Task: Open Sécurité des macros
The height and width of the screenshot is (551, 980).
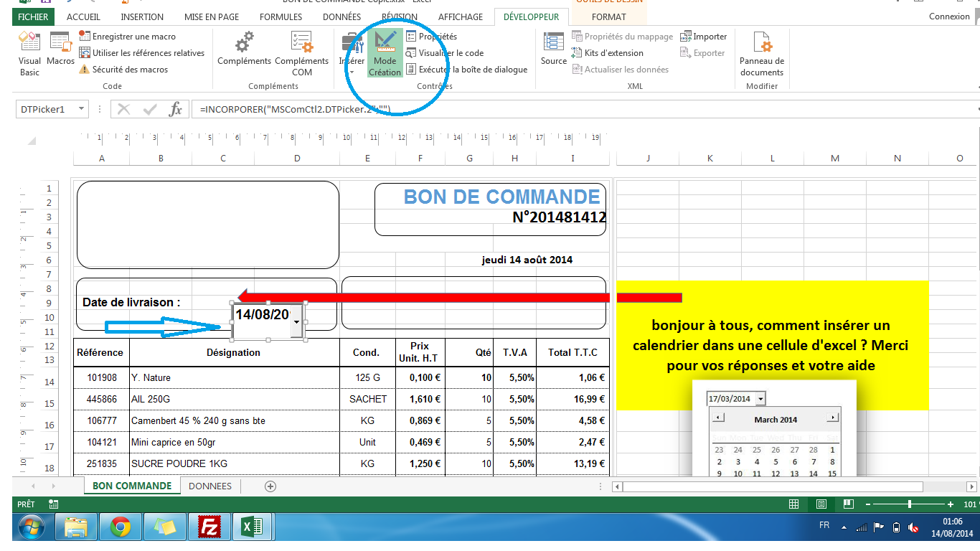Action: click(123, 70)
